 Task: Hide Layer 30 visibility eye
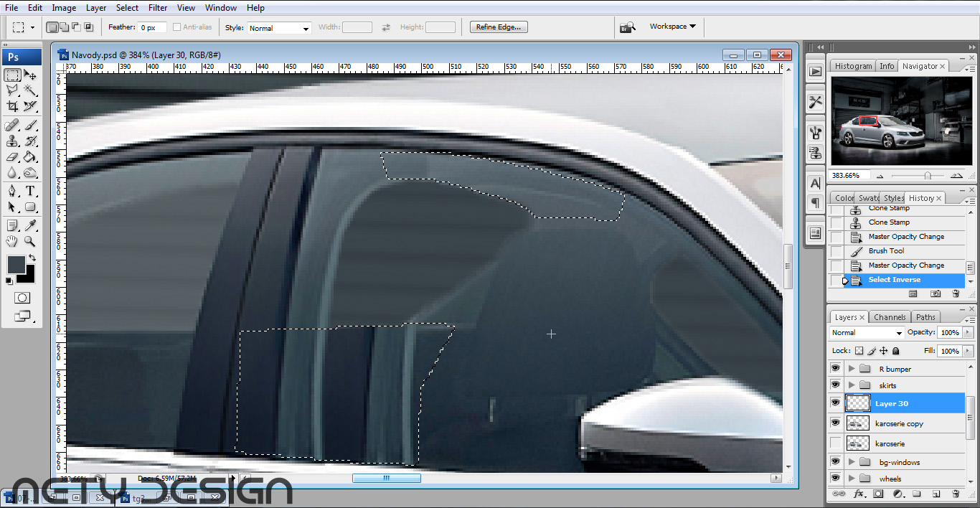[x=835, y=403]
